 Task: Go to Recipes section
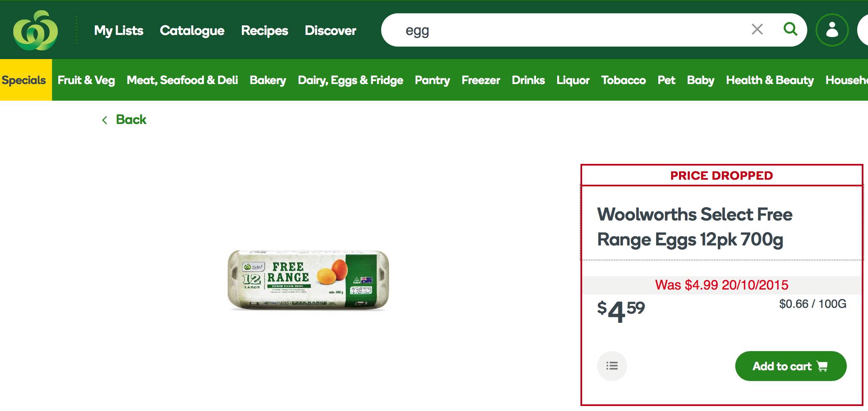pyautogui.click(x=264, y=30)
